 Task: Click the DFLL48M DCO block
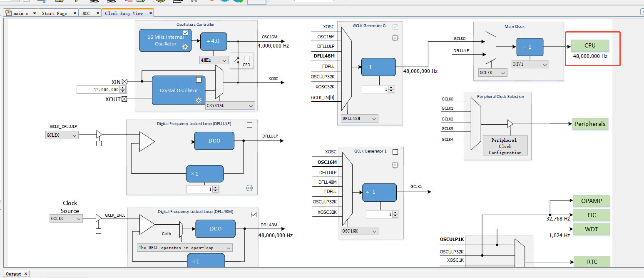(x=215, y=228)
